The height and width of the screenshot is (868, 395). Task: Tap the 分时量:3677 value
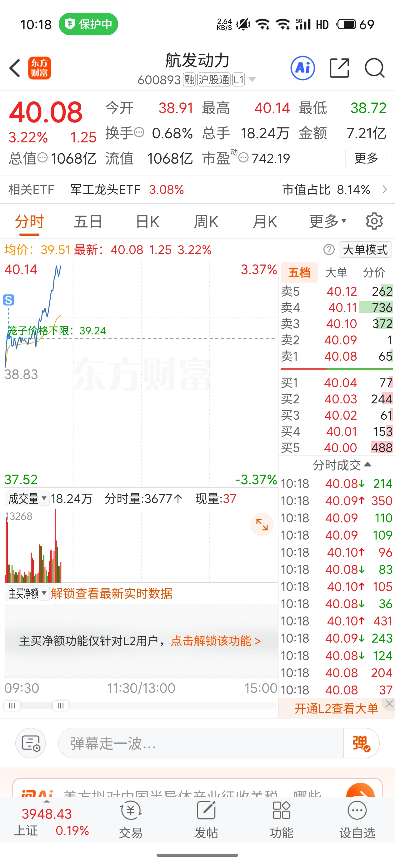click(x=143, y=498)
